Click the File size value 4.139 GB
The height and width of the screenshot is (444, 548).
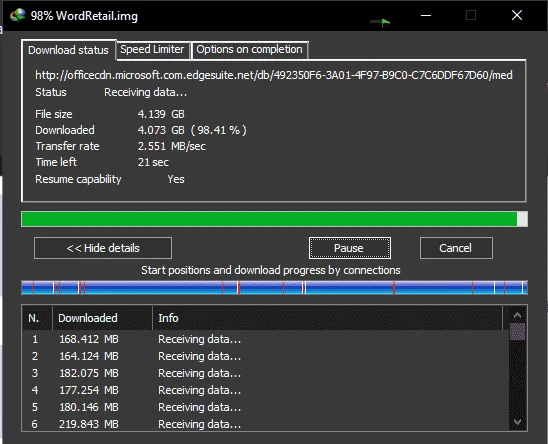point(161,114)
